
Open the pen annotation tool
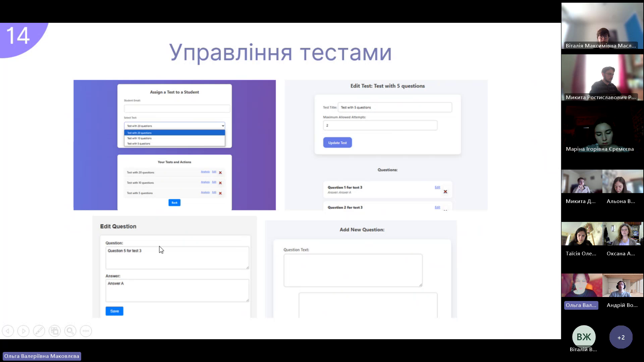(39, 331)
